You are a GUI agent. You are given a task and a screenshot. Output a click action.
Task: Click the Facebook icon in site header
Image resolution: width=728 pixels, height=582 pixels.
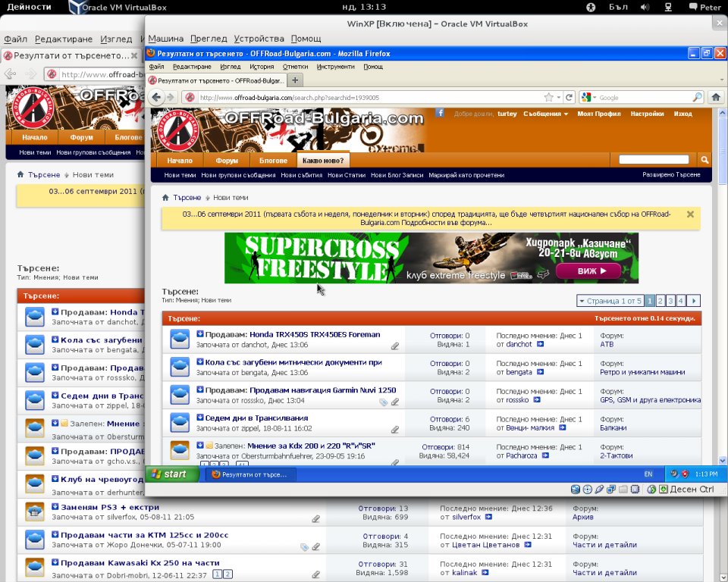439,113
